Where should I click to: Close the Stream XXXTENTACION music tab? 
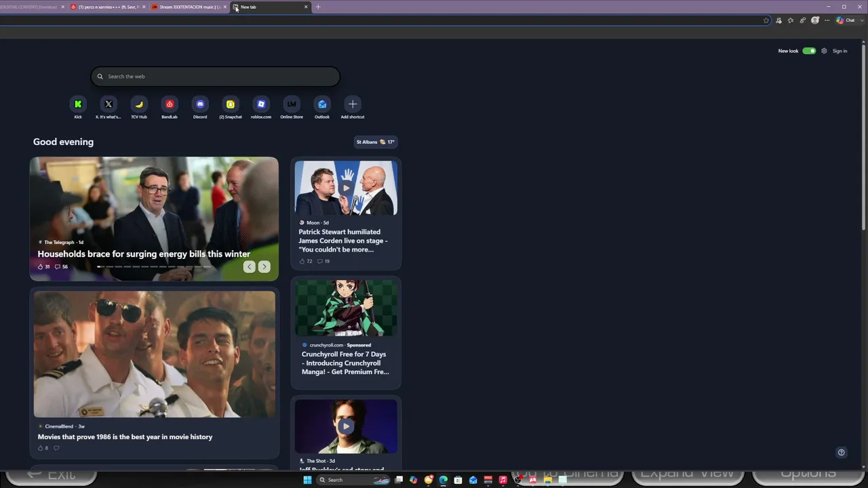pos(225,7)
